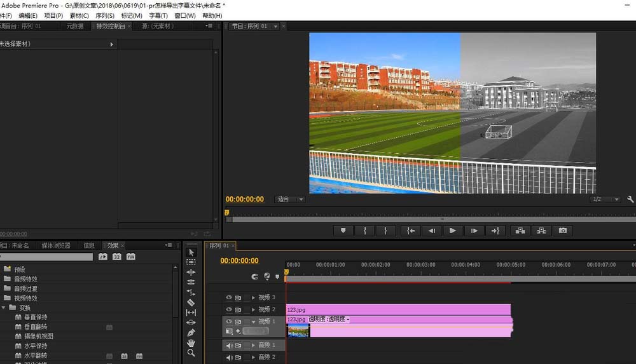
Task: Toggle eye visibility for 视频 1 track
Action: (229, 321)
